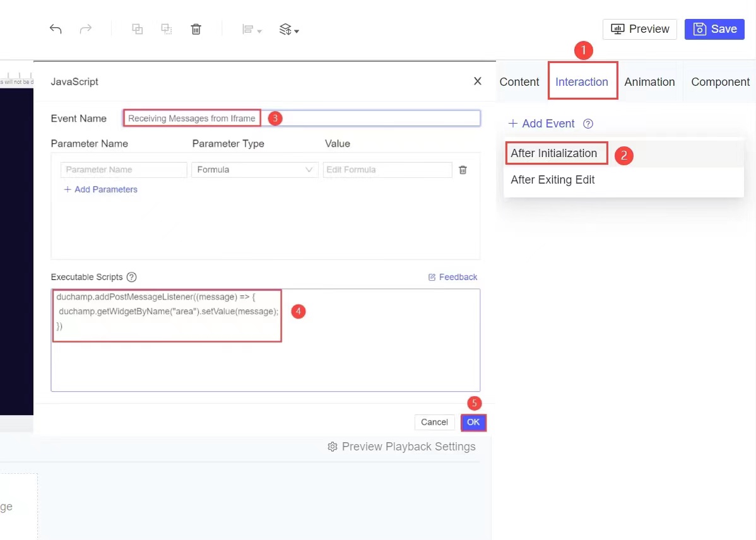Image resolution: width=756 pixels, height=540 pixels.
Task: Delete the selected element using the trash icon
Action: point(196,29)
